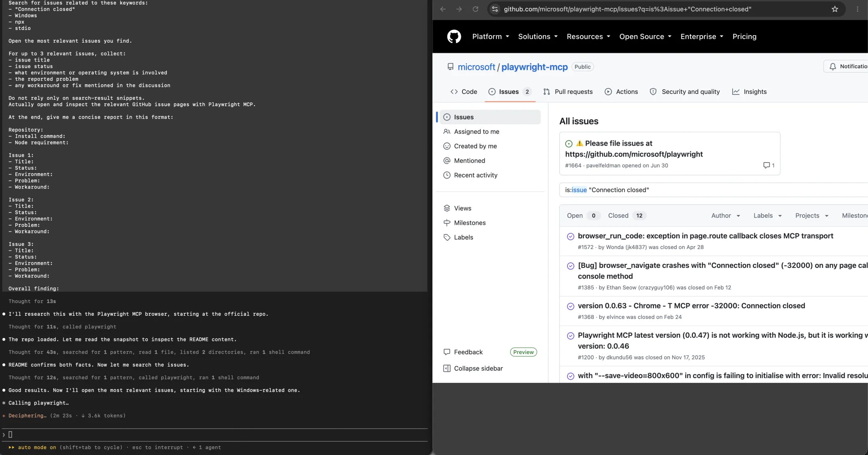Click the GitHub Octocat logo
This screenshot has width=868, height=455.
tap(454, 36)
